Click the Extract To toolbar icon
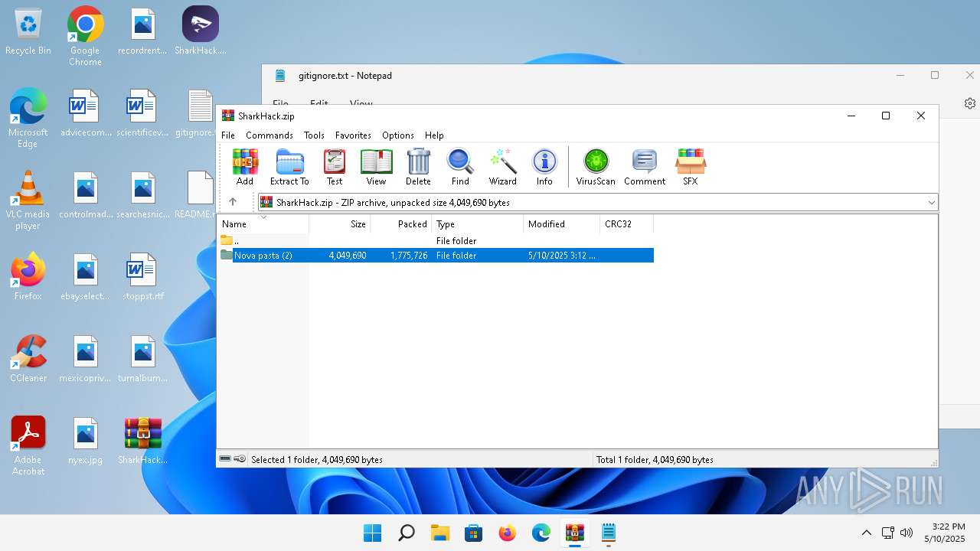Screen dimensions: 980x551 click(289, 167)
